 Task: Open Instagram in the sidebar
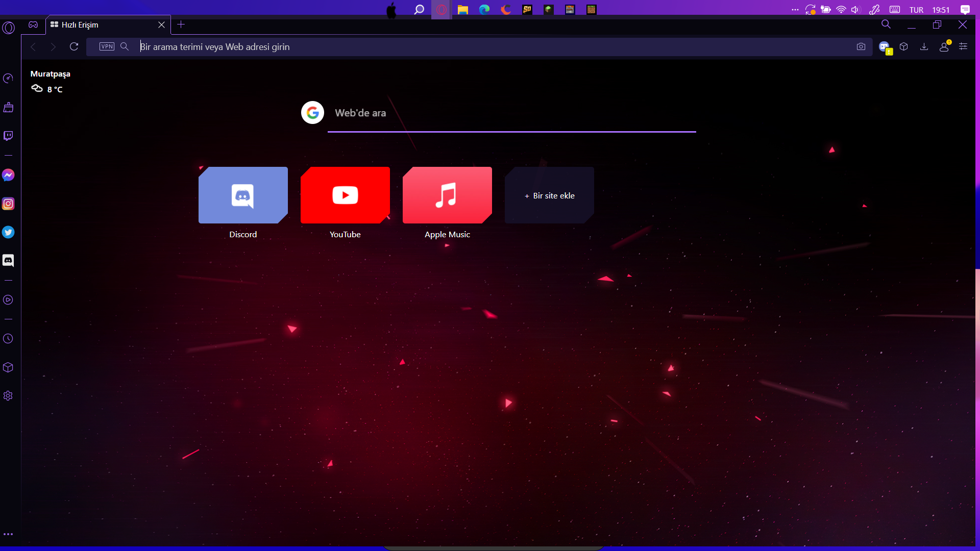tap(8, 204)
